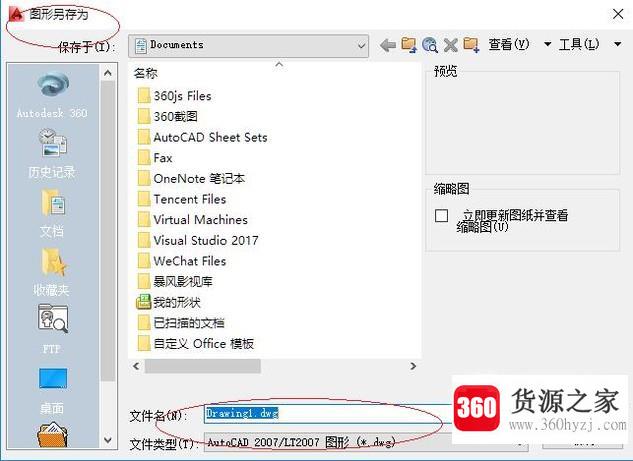Select the Fax folder
The width and height of the screenshot is (633, 461).
click(x=155, y=158)
